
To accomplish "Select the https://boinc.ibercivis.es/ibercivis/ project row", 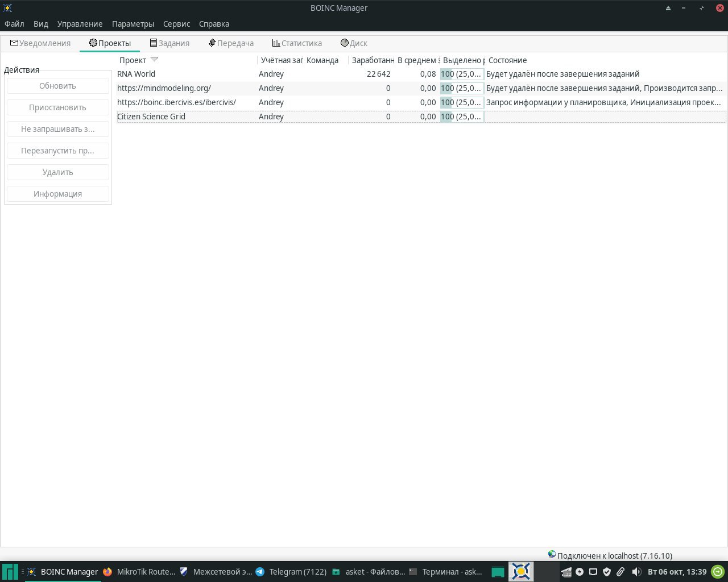I will pyautogui.click(x=421, y=102).
